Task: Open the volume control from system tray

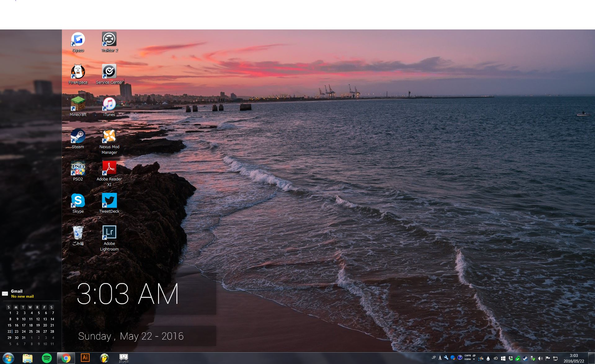Action: tap(540, 358)
